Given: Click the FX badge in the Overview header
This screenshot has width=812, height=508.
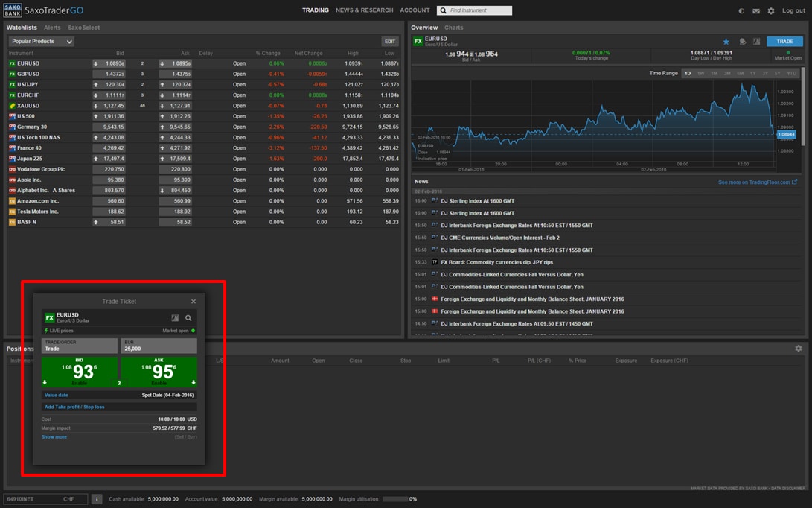Looking at the screenshot, I should point(418,42).
